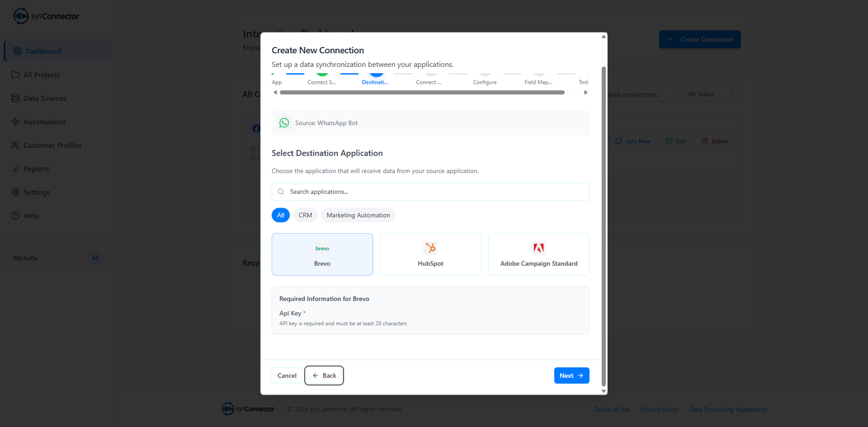The width and height of the screenshot is (868, 427).
Task: Open All Projects in the sidebar
Action: coord(58,75)
